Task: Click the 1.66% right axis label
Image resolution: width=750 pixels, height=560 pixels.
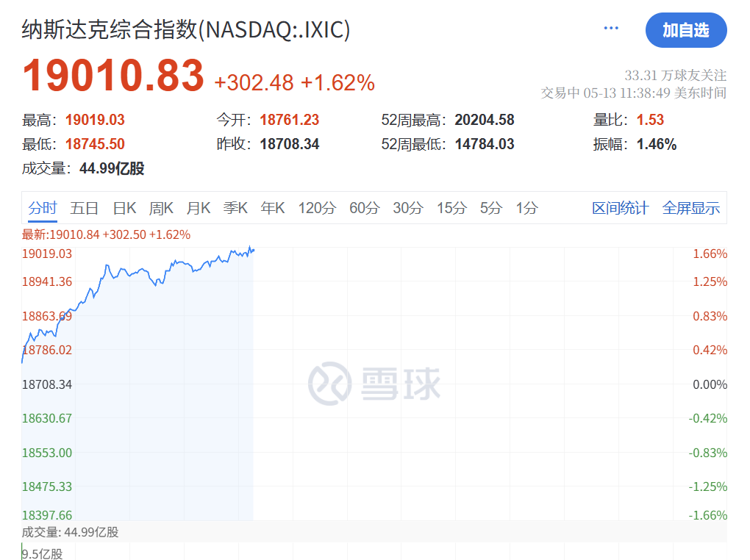Action: coord(710,254)
